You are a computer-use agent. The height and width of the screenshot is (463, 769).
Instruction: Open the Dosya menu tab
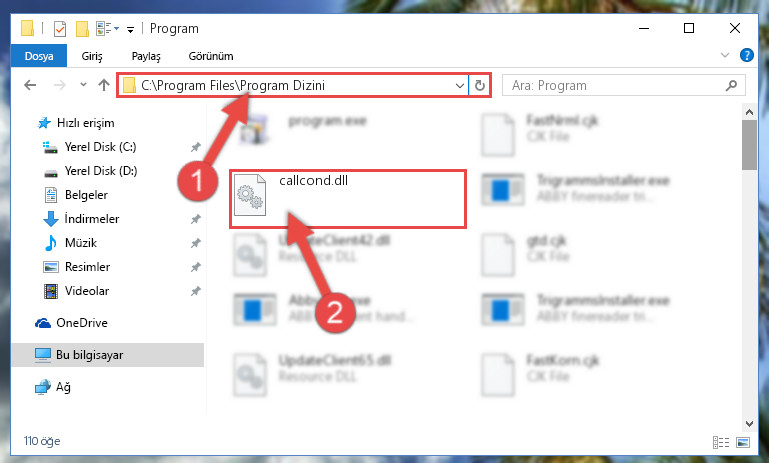39,56
